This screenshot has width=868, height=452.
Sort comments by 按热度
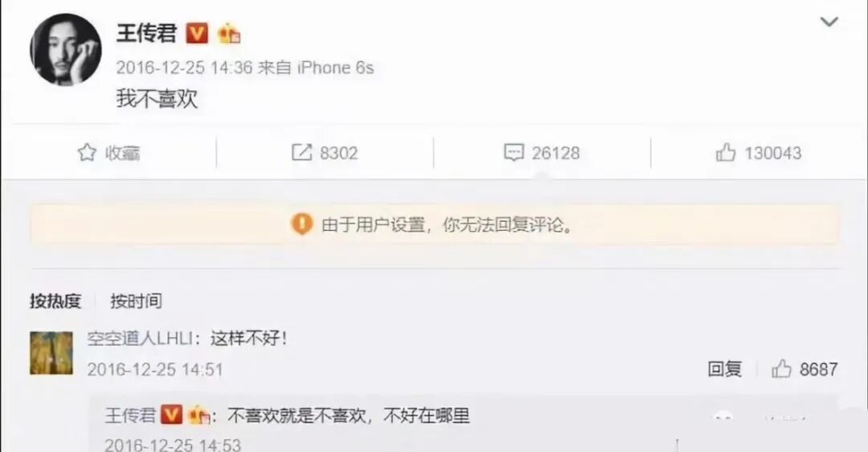[55, 302]
